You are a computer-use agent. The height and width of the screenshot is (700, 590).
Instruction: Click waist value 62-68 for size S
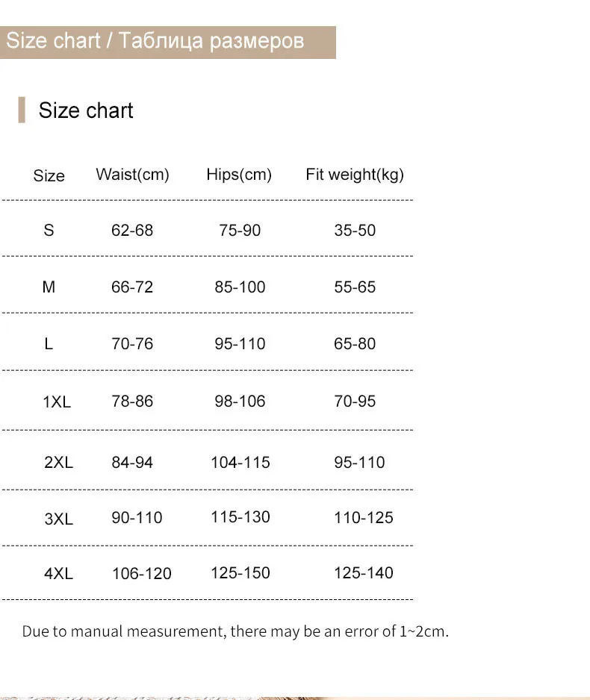tap(132, 230)
